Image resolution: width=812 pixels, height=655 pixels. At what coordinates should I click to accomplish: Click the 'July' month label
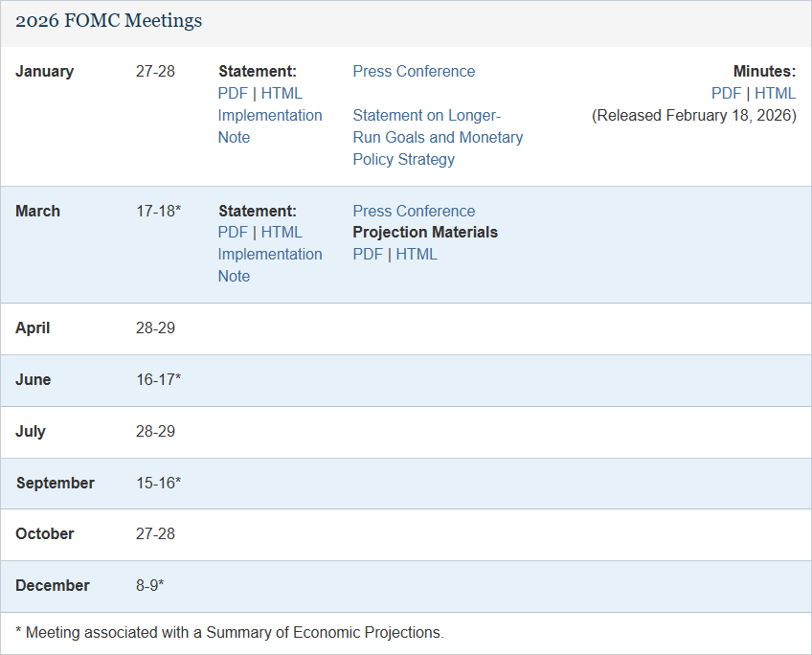point(31,431)
